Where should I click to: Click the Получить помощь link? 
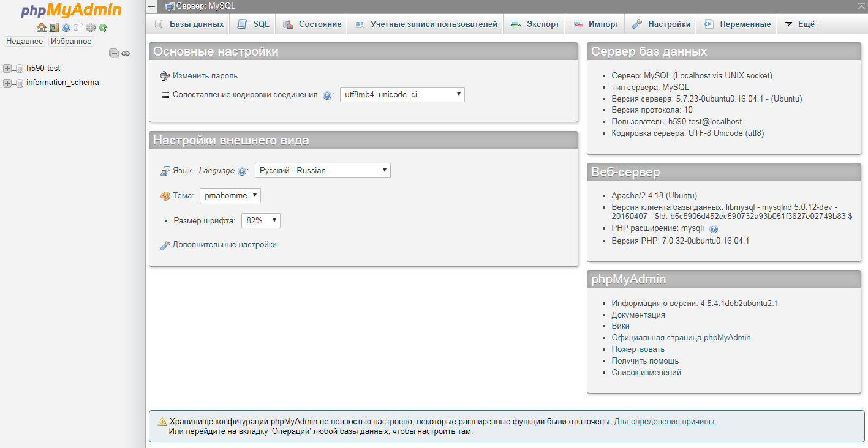coord(645,361)
